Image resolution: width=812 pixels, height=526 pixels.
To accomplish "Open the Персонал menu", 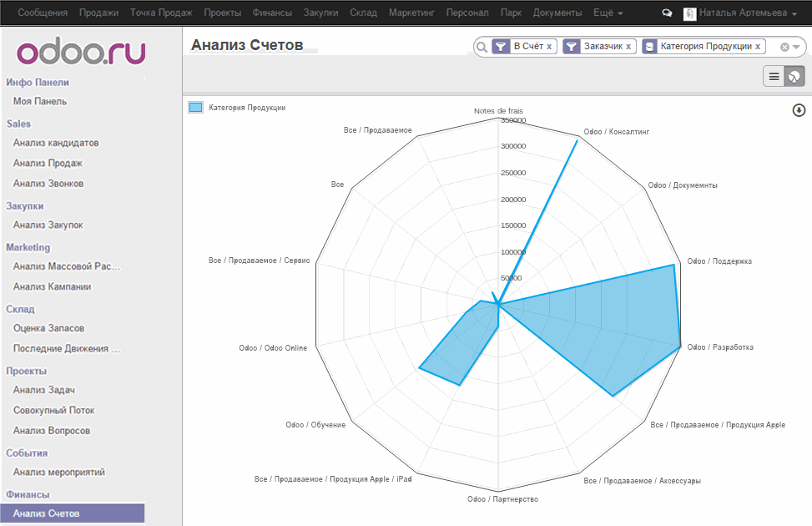I will [467, 13].
